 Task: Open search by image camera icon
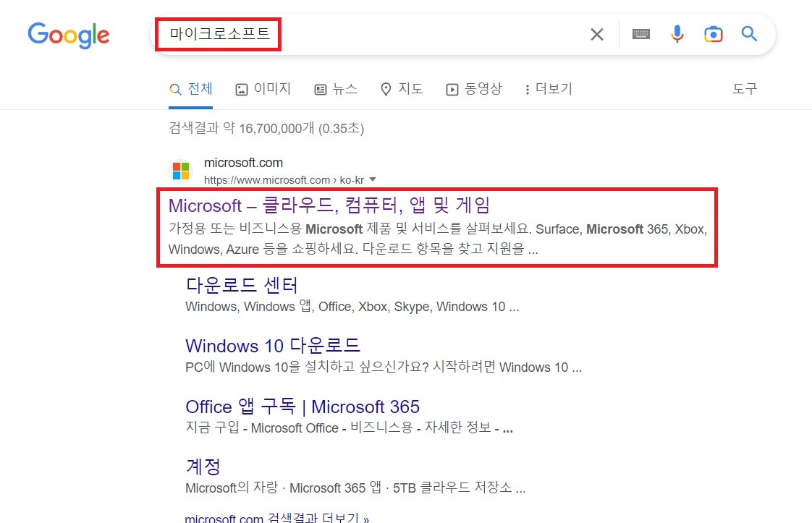click(x=713, y=34)
